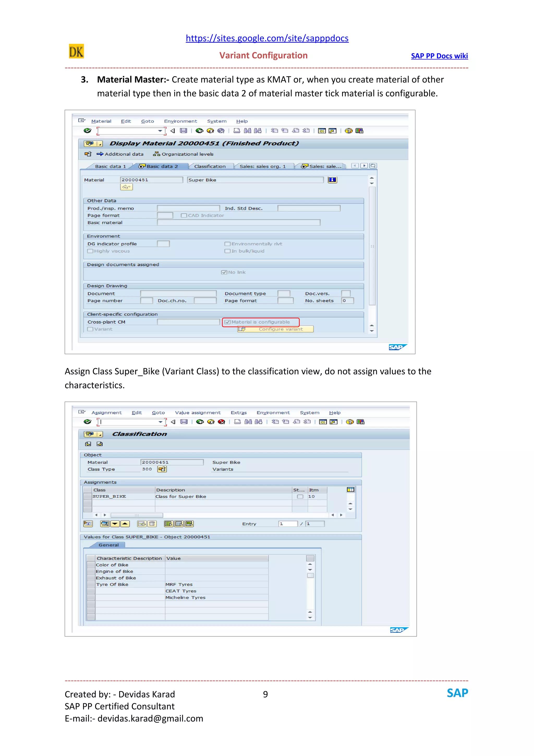Click the Micheline Tyres value cell
This screenshot has height=756, width=534.
tap(216, 597)
